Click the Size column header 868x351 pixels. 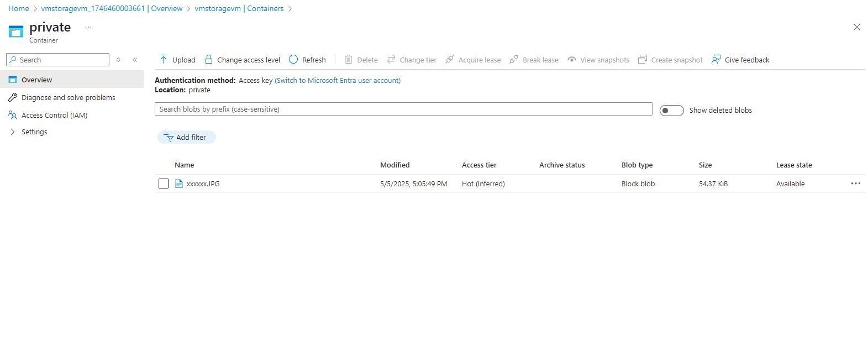point(705,165)
